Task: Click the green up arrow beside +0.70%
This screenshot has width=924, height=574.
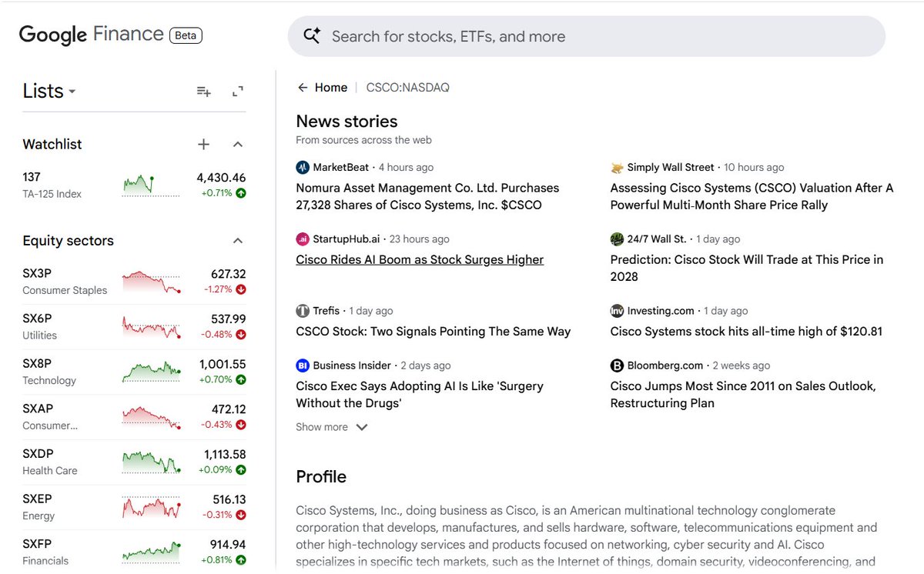Action: coord(241,379)
